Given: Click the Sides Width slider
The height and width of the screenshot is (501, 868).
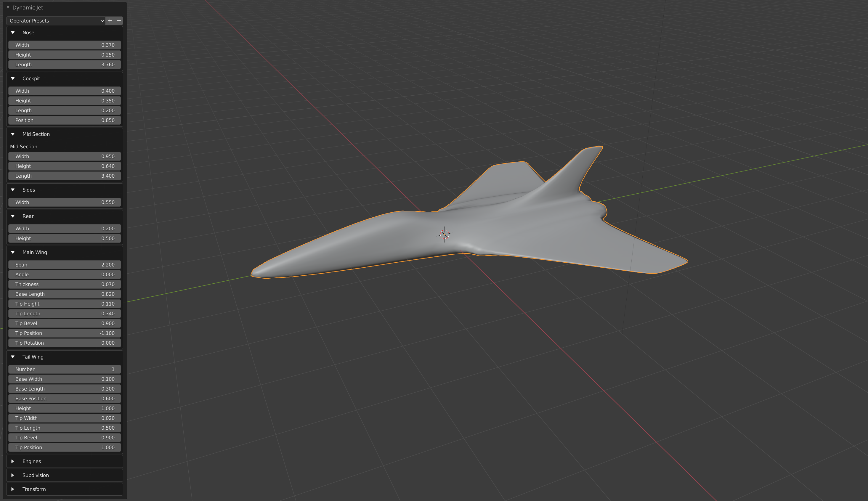Looking at the screenshot, I should (65, 202).
